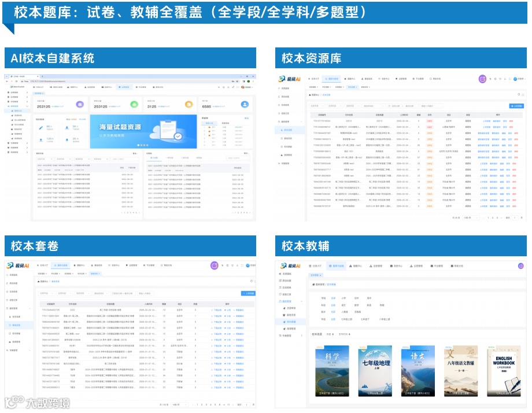
Task: Open the 语文 book cover
Action: point(418,371)
